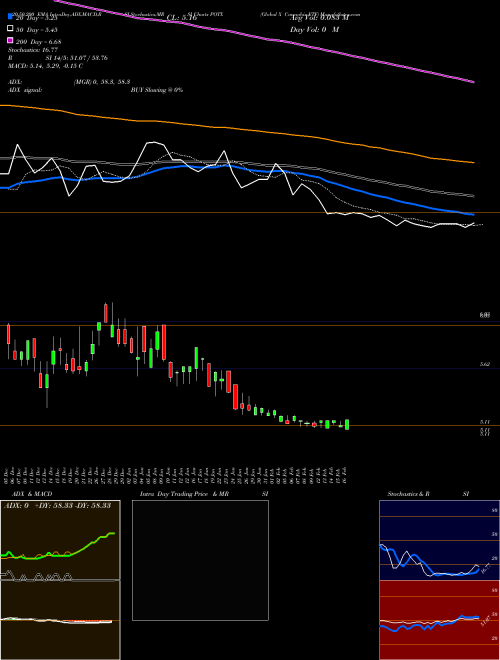Viewport: 500px width, 660px height.
Task: Click the 5.62 price axis label
Action: pyautogui.click(x=485, y=364)
